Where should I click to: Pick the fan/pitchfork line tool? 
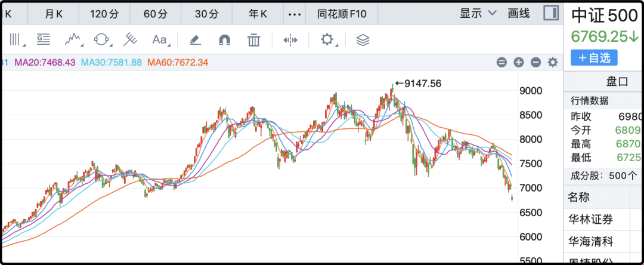[x=130, y=40]
